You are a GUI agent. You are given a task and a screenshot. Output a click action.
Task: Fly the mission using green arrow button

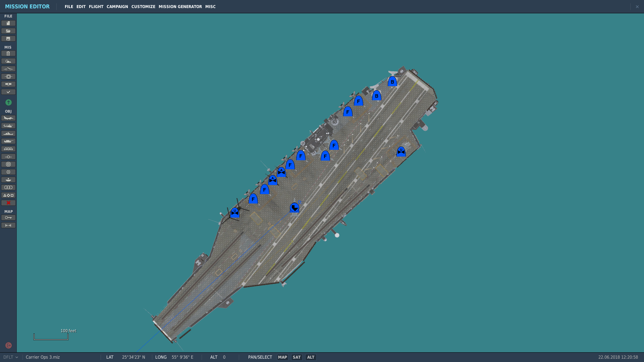click(x=8, y=102)
